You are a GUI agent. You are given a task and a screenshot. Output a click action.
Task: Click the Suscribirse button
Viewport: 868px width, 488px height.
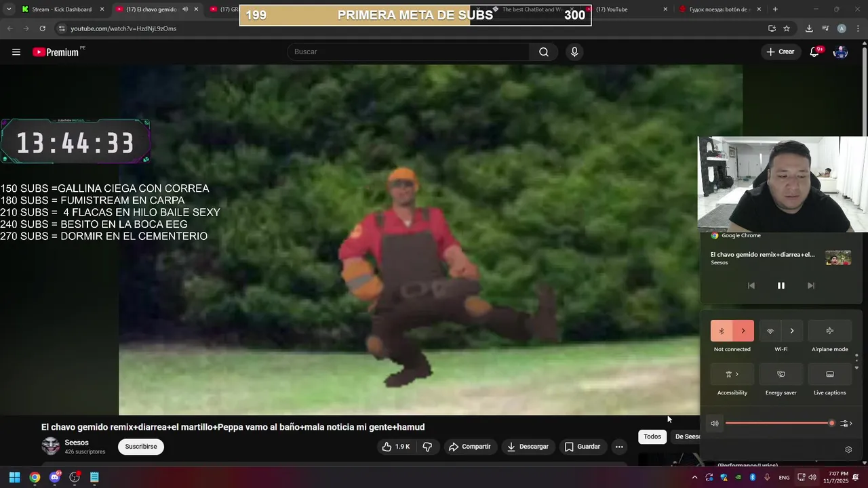coord(141,447)
